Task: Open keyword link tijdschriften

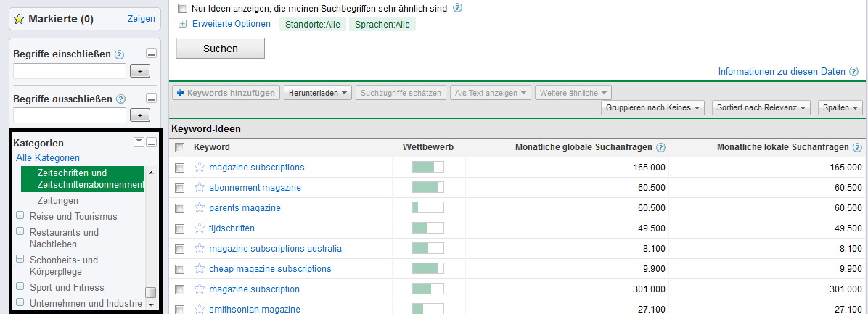Action: [x=232, y=228]
